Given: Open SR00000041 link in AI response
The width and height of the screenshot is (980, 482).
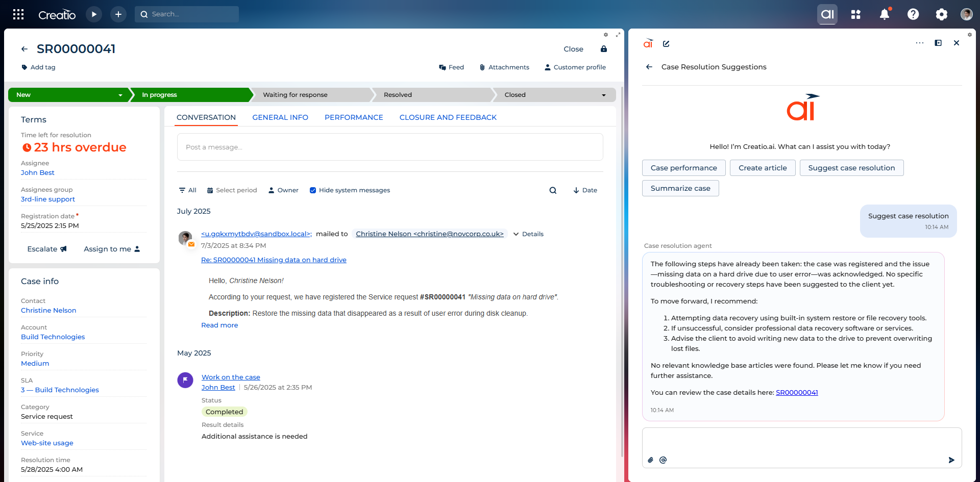Looking at the screenshot, I should point(797,392).
